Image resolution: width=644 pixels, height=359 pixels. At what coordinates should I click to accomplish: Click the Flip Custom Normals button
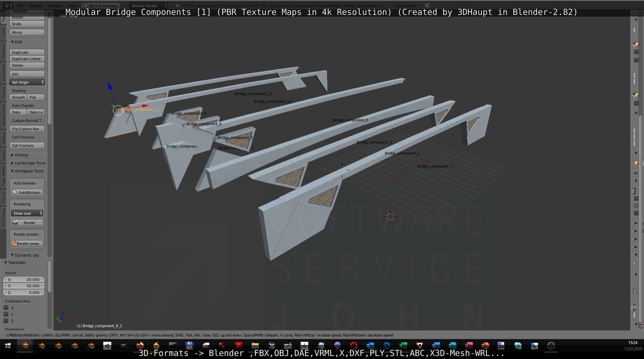tap(27, 129)
